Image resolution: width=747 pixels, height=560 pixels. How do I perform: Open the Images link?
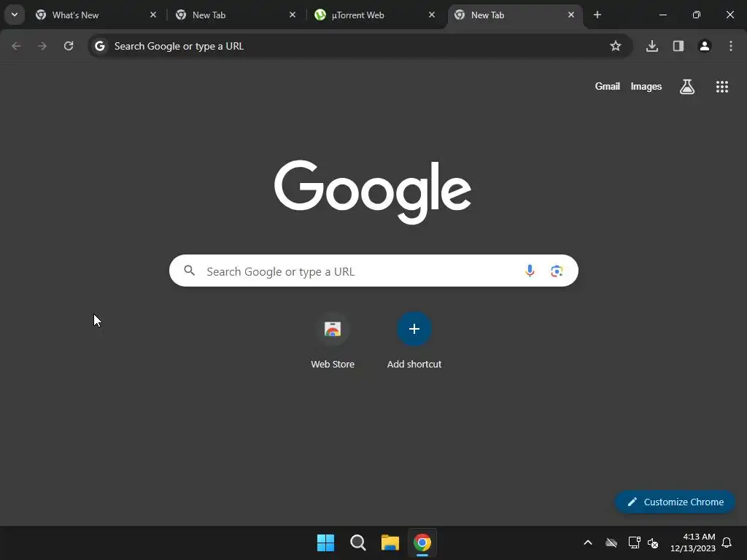pos(646,86)
